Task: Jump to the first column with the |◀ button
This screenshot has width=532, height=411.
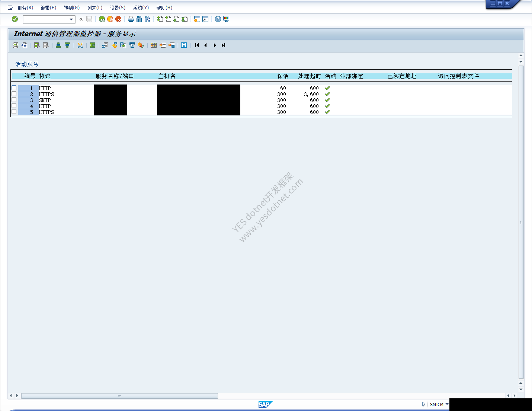Action: tap(197, 45)
